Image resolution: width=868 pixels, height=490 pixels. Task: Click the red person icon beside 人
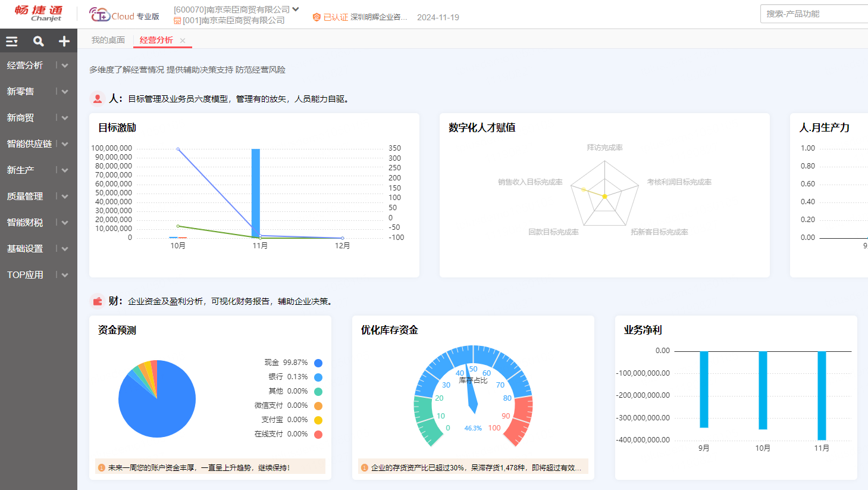pyautogui.click(x=98, y=99)
